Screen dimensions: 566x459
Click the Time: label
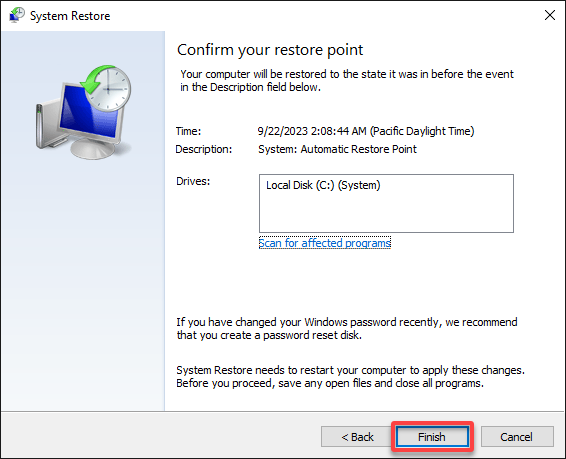pyautogui.click(x=188, y=131)
